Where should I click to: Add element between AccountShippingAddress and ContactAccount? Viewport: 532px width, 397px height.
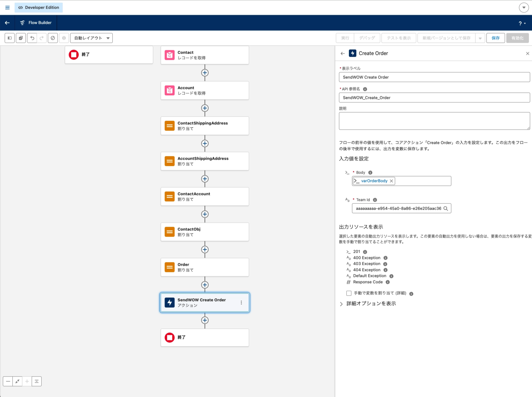(x=205, y=179)
